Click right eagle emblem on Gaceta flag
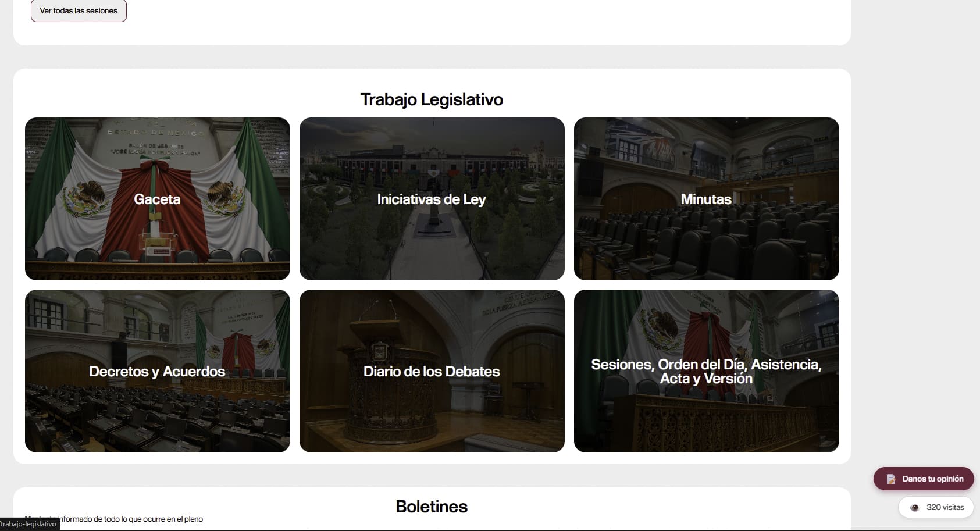The image size is (980, 531). [226, 198]
